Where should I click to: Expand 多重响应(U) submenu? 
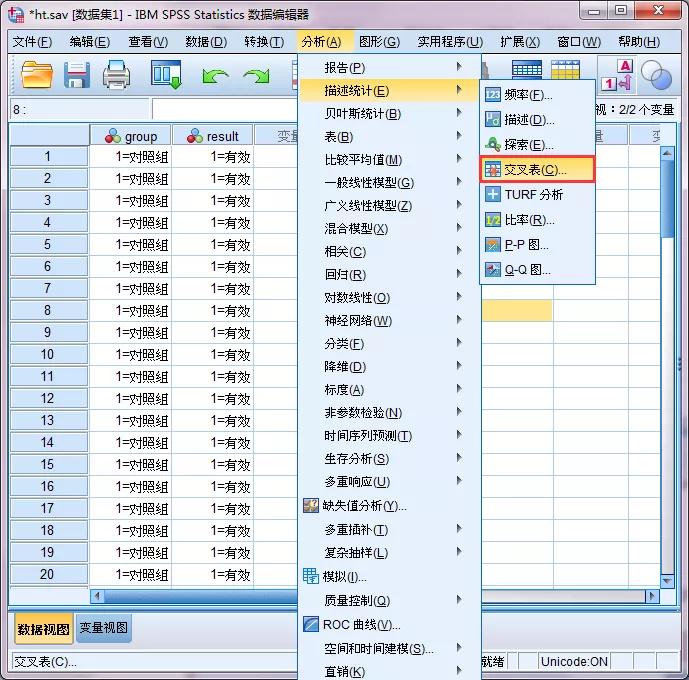point(389,482)
